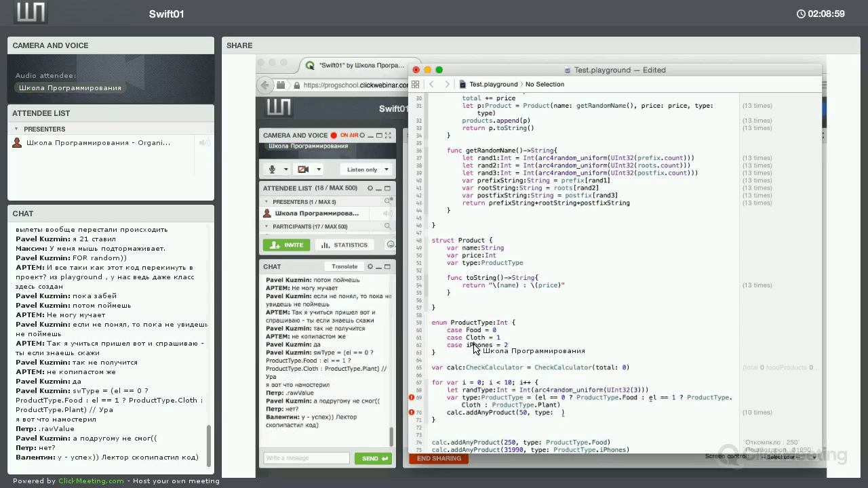The width and height of the screenshot is (868, 488).
Task: Collapse the outer PRESENTERS group
Action: click(x=16, y=129)
